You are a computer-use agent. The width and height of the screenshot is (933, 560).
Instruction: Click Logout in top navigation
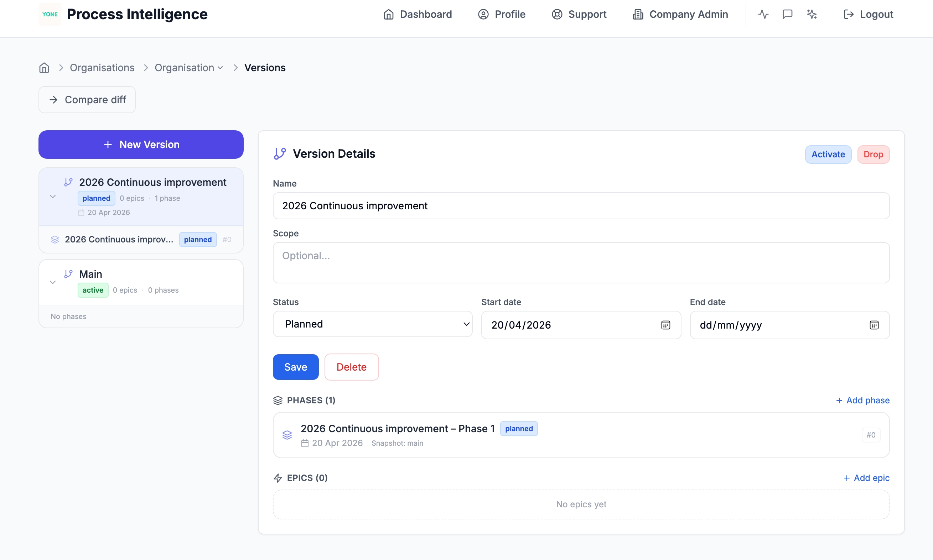click(868, 14)
